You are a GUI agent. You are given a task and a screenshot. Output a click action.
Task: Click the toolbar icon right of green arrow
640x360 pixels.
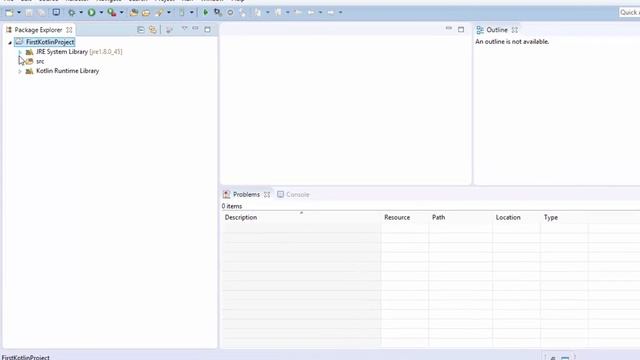click(x=218, y=13)
